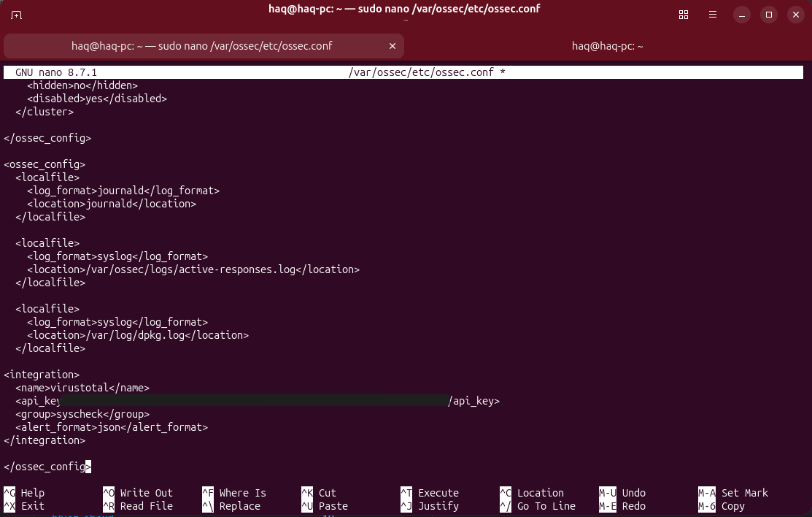The width and height of the screenshot is (812, 517).
Task: Click the last </ossec_config> line with cursor
Action: 47,467
